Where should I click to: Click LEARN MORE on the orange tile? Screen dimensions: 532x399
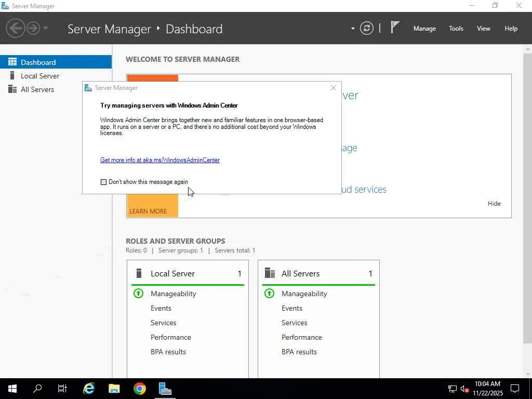(x=148, y=211)
